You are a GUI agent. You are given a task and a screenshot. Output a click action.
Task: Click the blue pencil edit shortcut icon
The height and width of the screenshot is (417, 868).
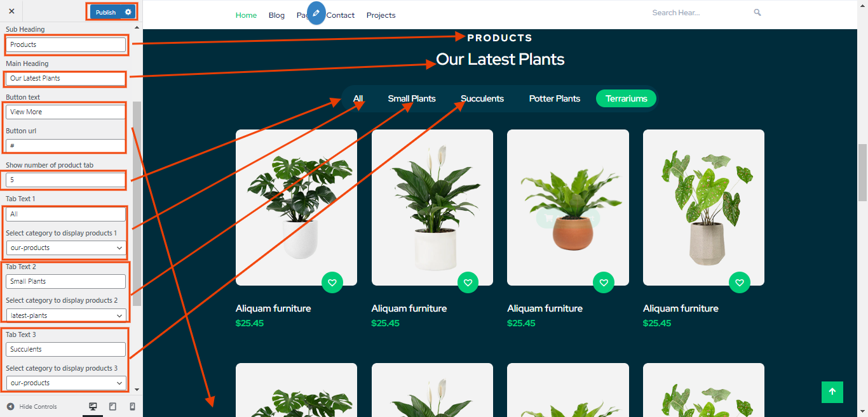[316, 13]
